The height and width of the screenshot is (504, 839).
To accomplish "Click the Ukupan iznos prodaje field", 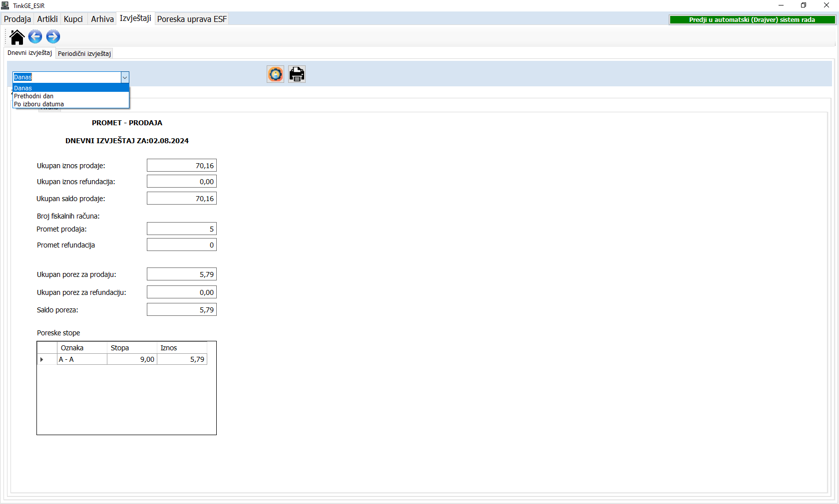I will pyautogui.click(x=182, y=166).
